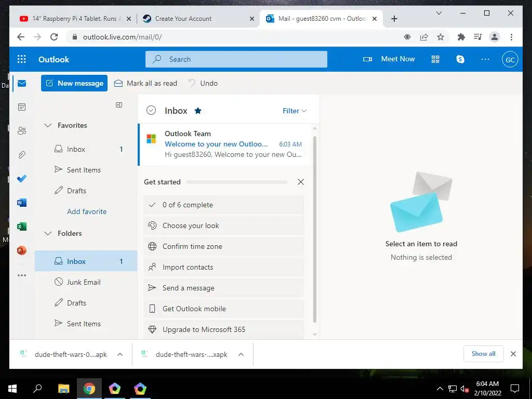
Task: Close the Get started panel
Action: point(301,182)
